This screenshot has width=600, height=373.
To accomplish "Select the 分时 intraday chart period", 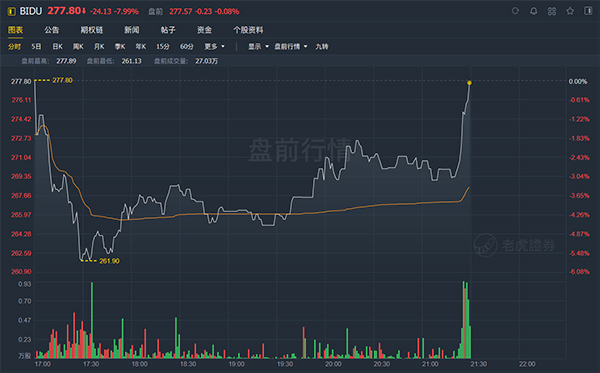I will tap(14, 47).
